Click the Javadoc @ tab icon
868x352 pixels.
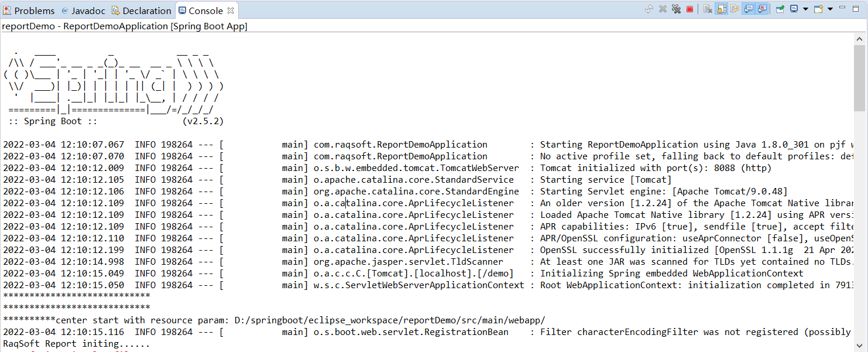tap(64, 11)
